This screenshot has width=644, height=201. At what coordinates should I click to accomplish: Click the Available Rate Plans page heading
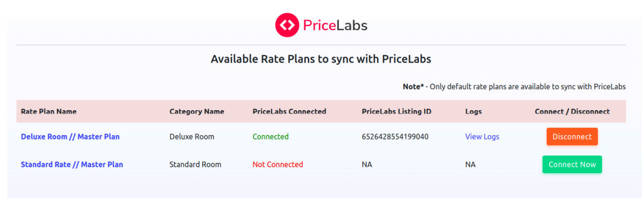[321, 59]
